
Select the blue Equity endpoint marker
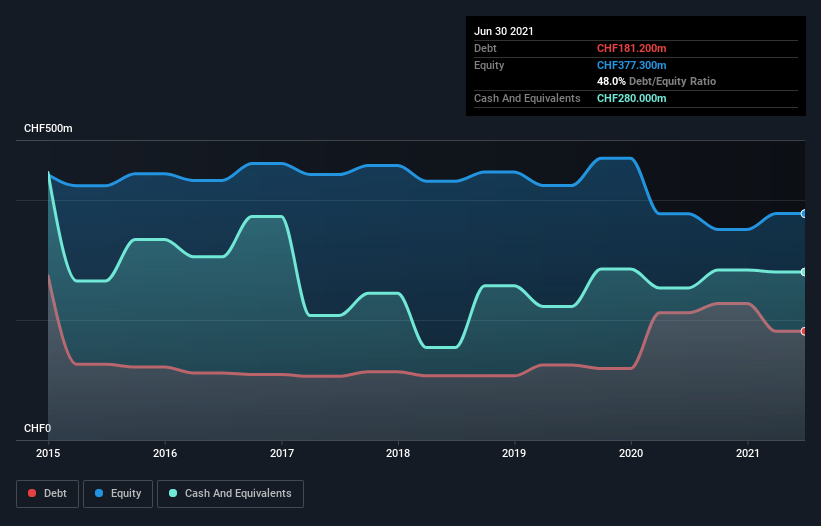click(x=804, y=214)
